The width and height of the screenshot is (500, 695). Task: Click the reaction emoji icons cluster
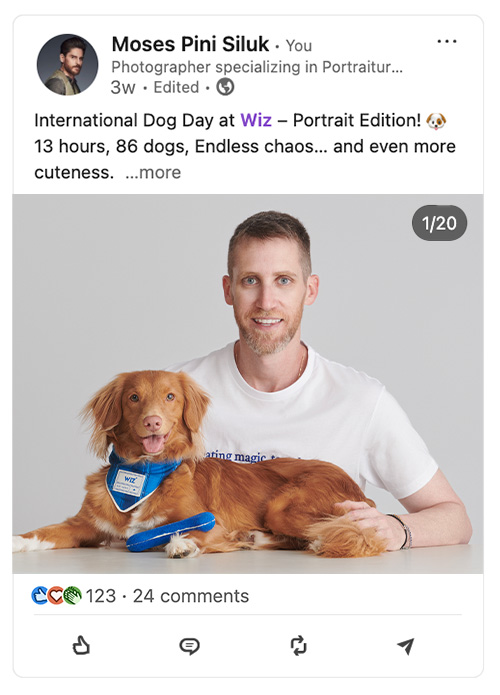click(x=56, y=595)
